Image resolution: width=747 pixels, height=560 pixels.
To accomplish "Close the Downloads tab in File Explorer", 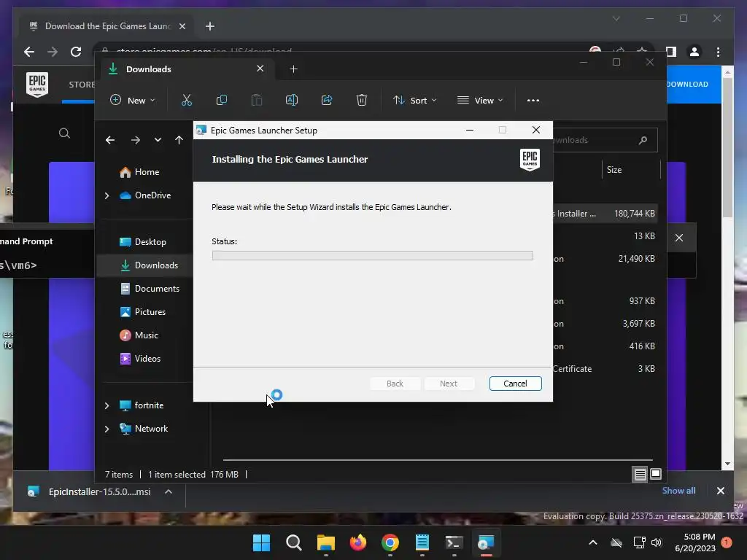I will point(260,69).
